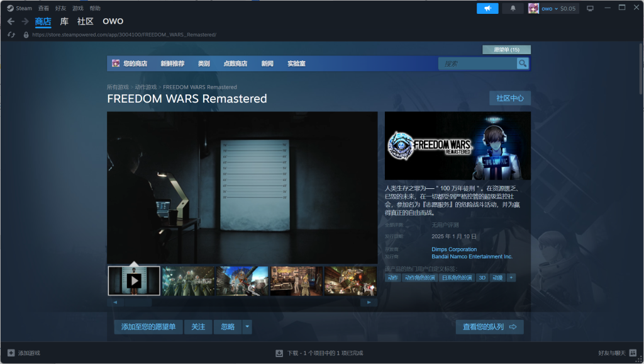
Task: Click the 忽略 button
Action: 228,327
